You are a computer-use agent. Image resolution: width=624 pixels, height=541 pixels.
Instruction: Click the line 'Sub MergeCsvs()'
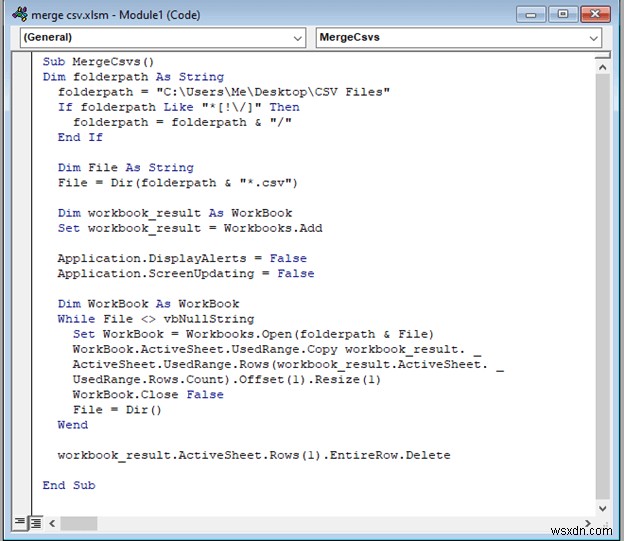pos(98,62)
